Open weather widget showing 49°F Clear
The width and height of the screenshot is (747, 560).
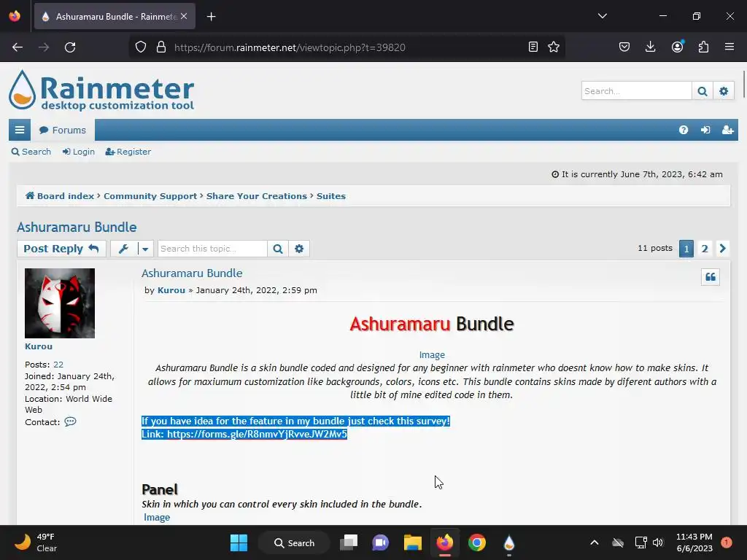click(x=36, y=542)
